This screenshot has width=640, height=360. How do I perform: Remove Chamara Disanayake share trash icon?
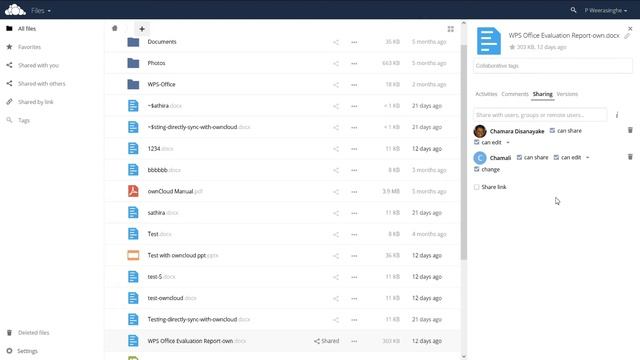pyautogui.click(x=630, y=130)
